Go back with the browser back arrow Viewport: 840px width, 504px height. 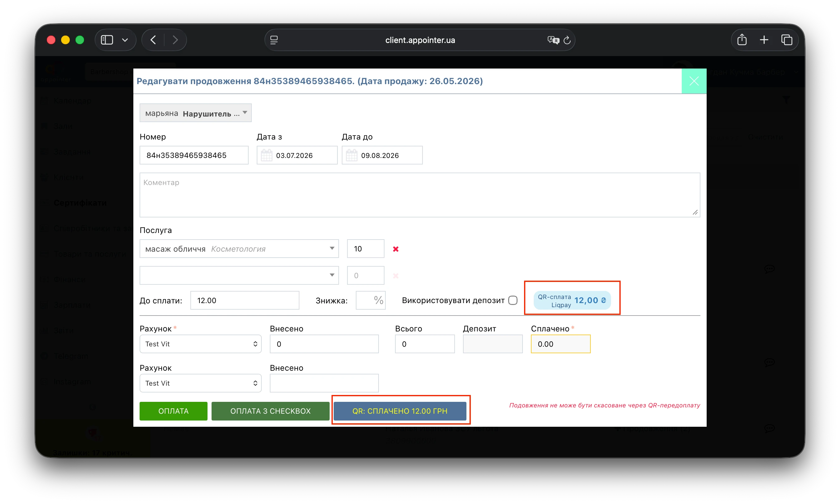tap(154, 40)
